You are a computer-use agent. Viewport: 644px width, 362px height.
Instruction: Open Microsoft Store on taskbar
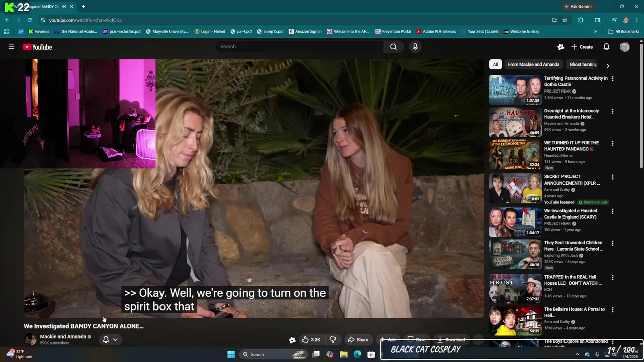pyautogui.click(x=371, y=354)
